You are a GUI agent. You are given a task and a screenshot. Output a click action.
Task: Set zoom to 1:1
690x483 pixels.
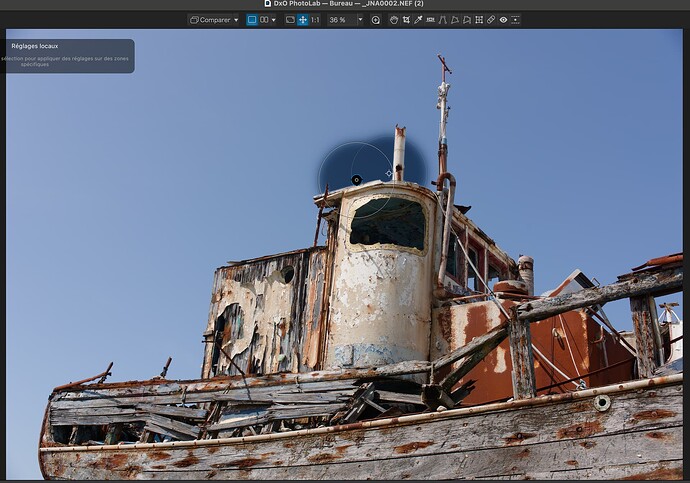tap(315, 20)
